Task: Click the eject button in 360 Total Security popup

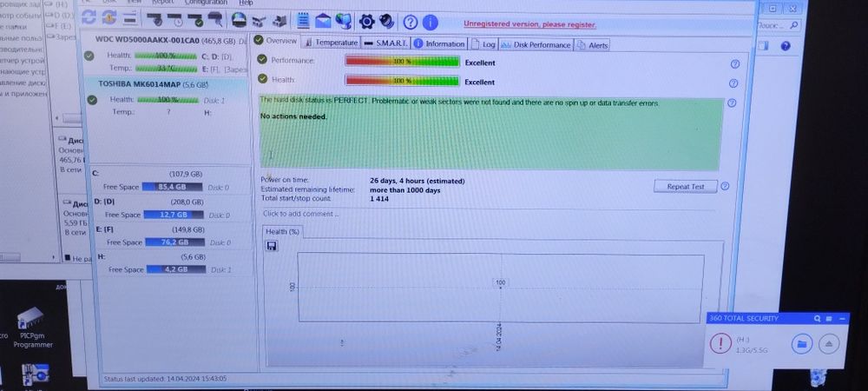Action: (x=829, y=344)
